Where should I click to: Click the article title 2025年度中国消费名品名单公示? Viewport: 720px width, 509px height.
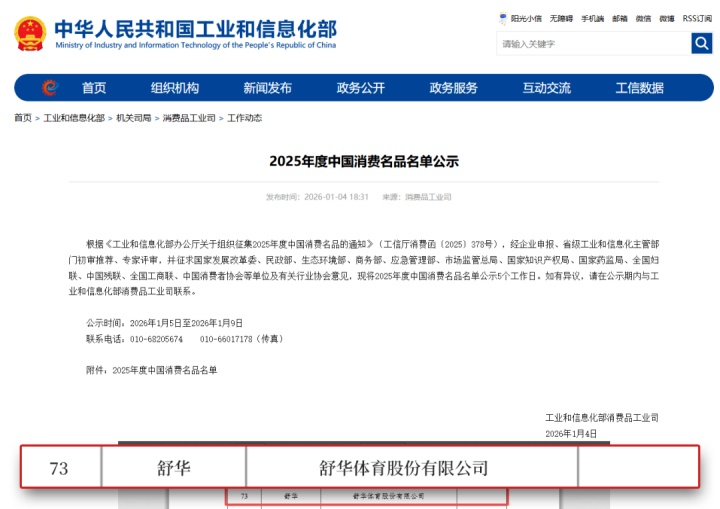364,161
